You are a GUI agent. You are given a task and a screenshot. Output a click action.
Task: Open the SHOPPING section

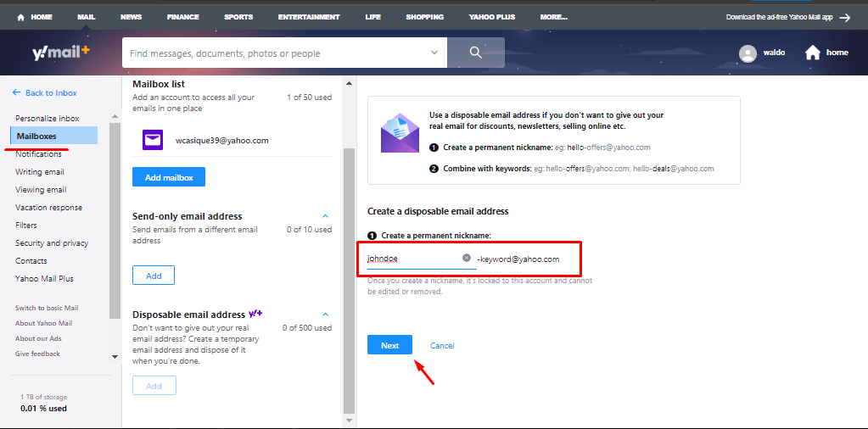click(424, 17)
